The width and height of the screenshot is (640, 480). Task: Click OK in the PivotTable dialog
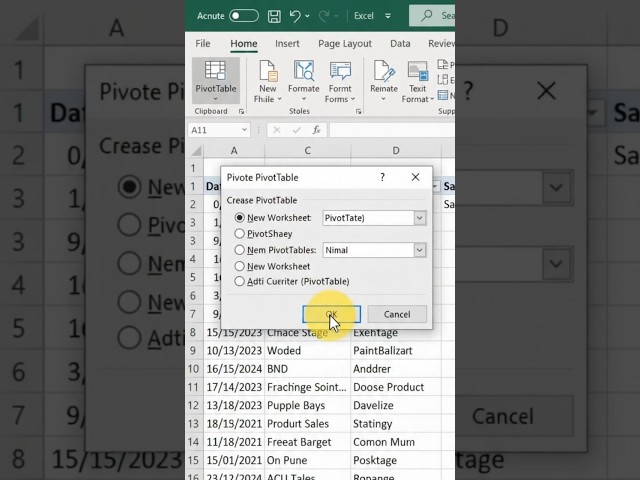tap(331, 314)
